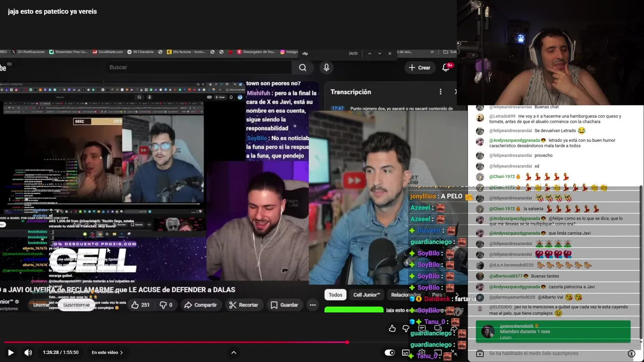Open the notifications bell icon
The width and height of the screenshot is (644, 362).
pyautogui.click(x=446, y=67)
